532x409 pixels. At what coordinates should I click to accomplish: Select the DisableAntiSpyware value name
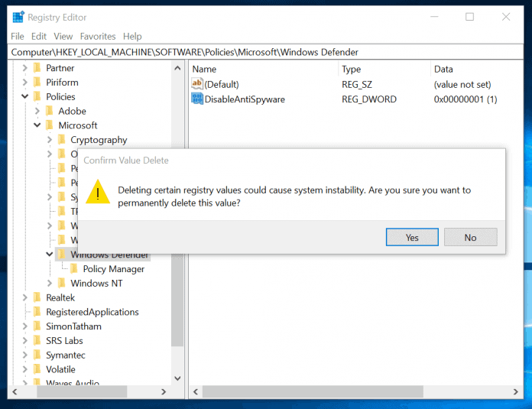pyautogui.click(x=245, y=99)
